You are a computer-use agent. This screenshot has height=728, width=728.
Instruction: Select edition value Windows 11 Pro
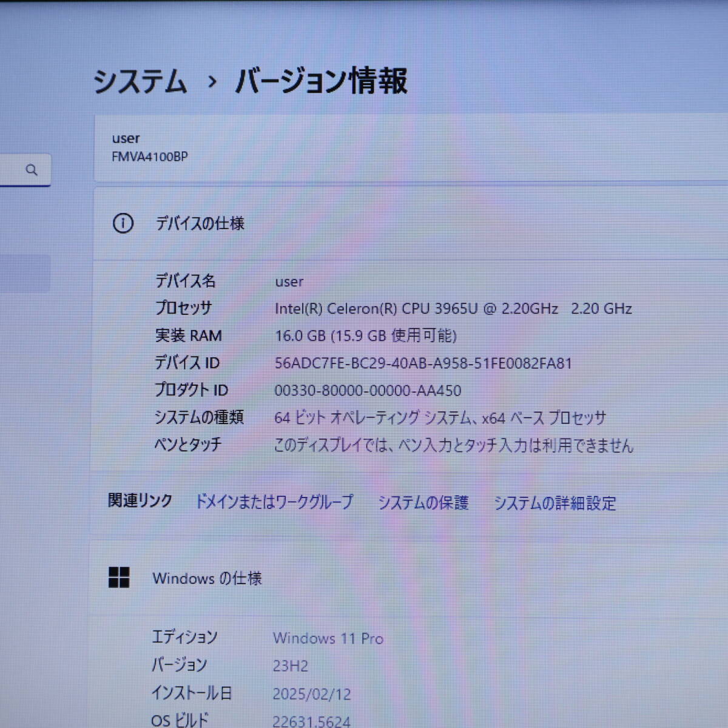[x=328, y=638]
